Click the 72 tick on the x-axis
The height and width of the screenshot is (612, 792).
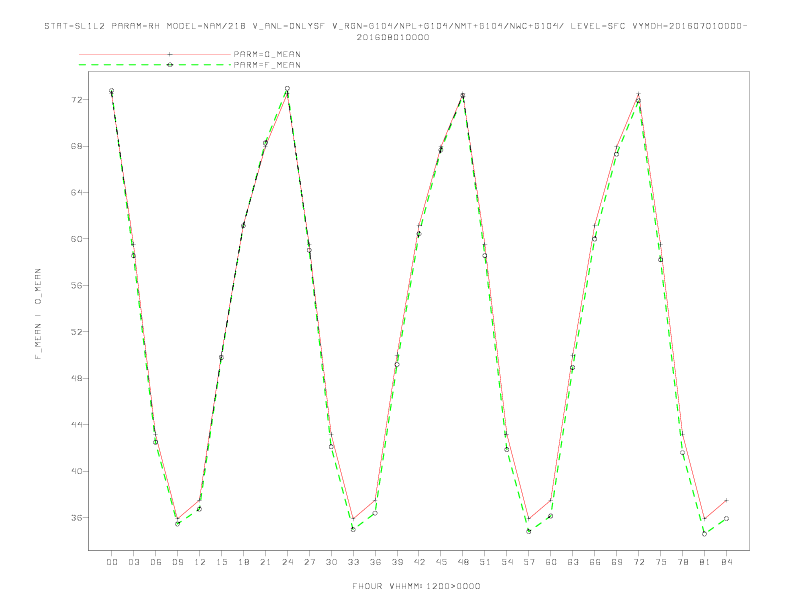click(x=639, y=562)
